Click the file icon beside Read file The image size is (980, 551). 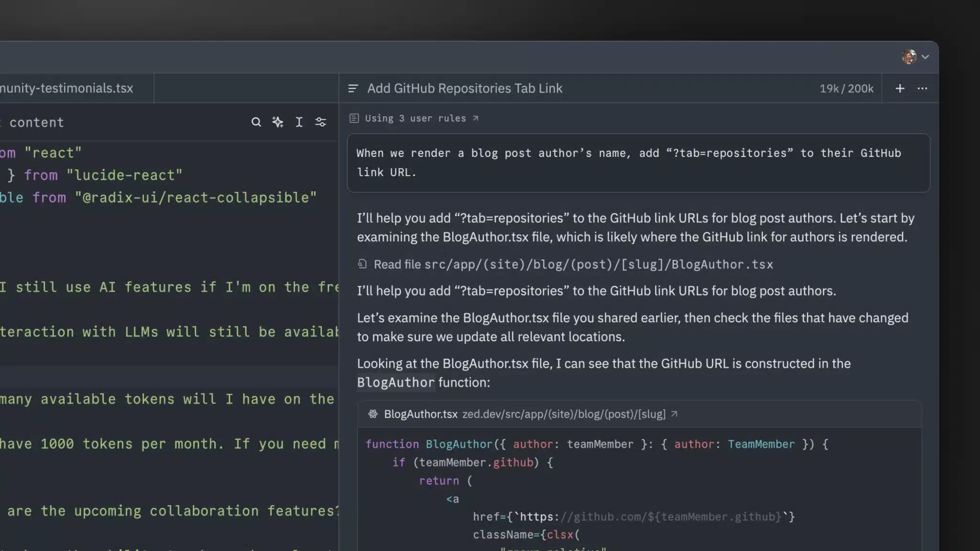(362, 264)
